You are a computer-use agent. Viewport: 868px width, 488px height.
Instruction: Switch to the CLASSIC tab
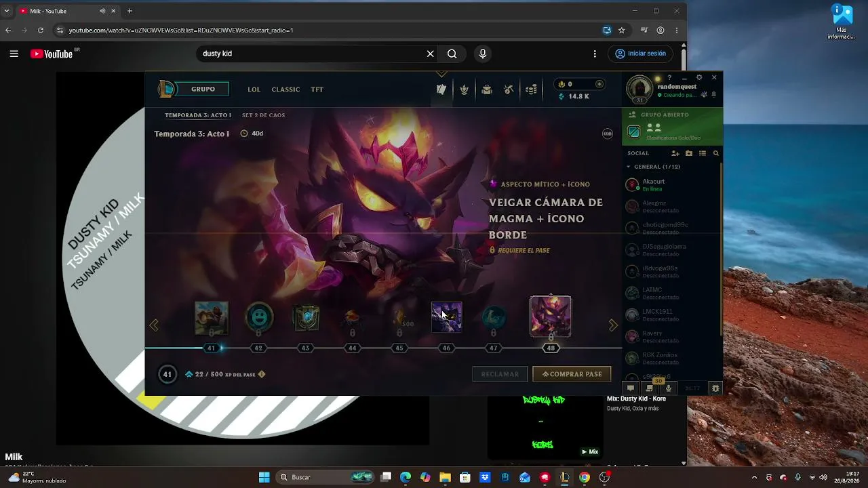(x=285, y=89)
